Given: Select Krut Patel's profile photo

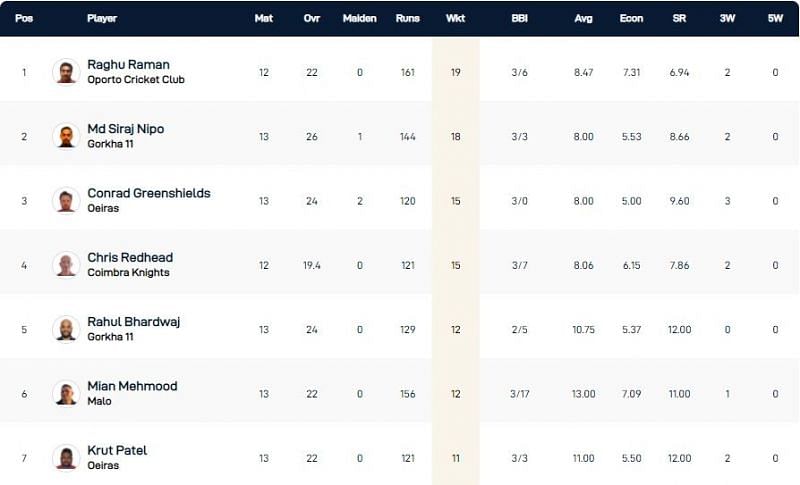Looking at the screenshot, I should [x=66, y=457].
